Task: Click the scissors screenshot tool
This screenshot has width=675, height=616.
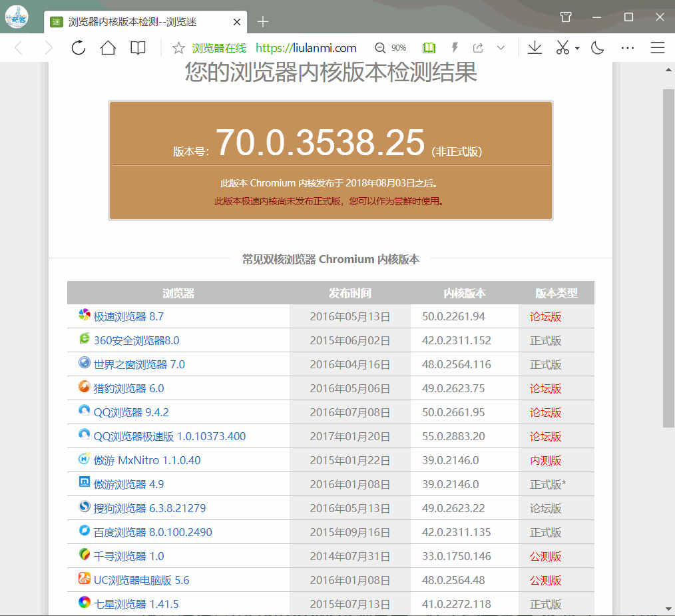Action: (562, 47)
